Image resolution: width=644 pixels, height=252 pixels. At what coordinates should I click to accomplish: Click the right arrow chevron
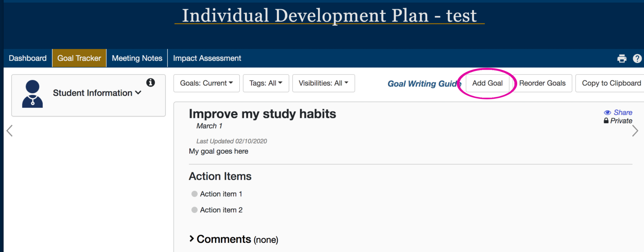tap(635, 131)
